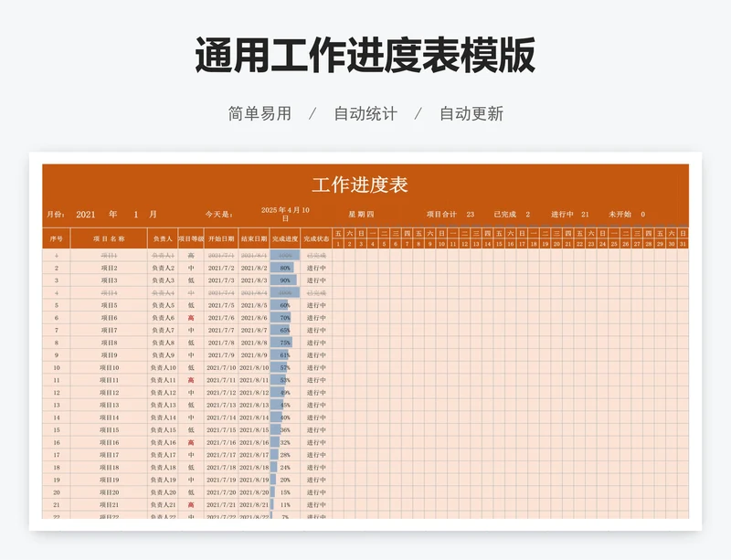The height and width of the screenshot is (560, 731).
Task: Click the 60% progress cell
Action: point(285,305)
